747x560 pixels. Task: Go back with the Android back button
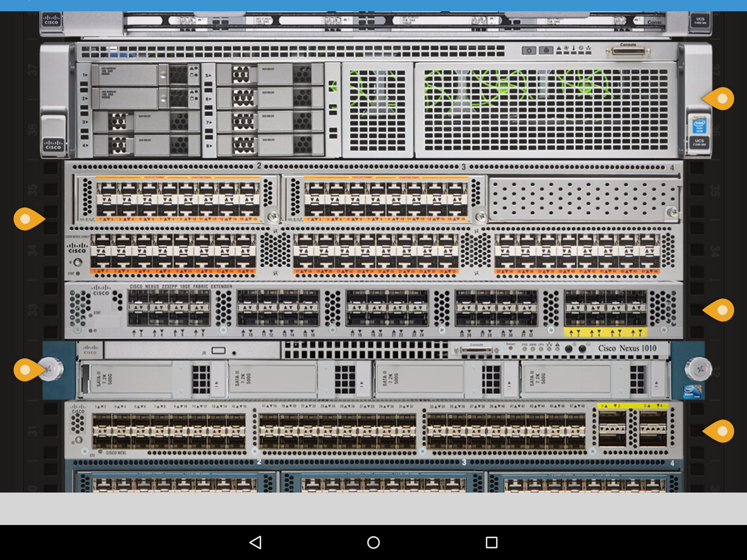point(255,542)
